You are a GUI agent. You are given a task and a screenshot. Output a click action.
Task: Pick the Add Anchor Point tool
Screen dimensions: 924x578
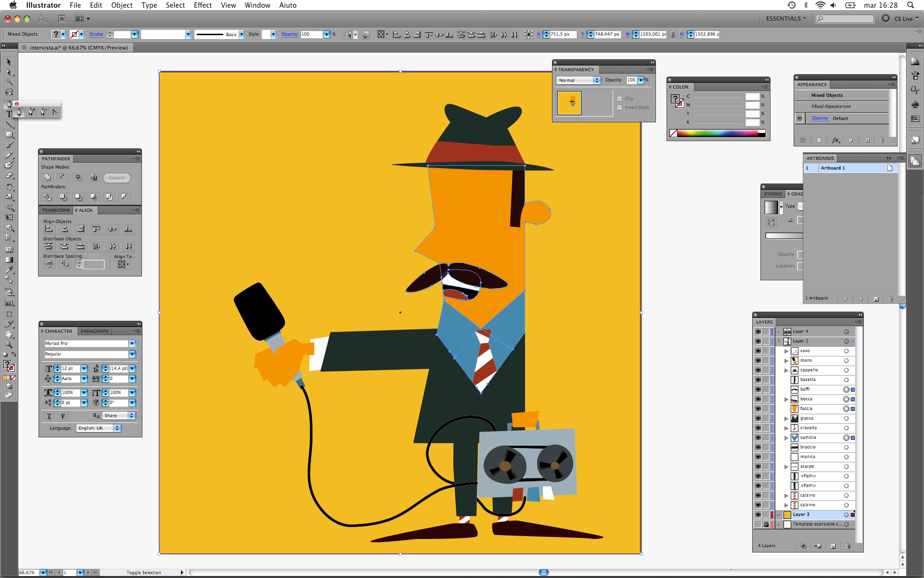pyautogui.click(x=31, y=112)
